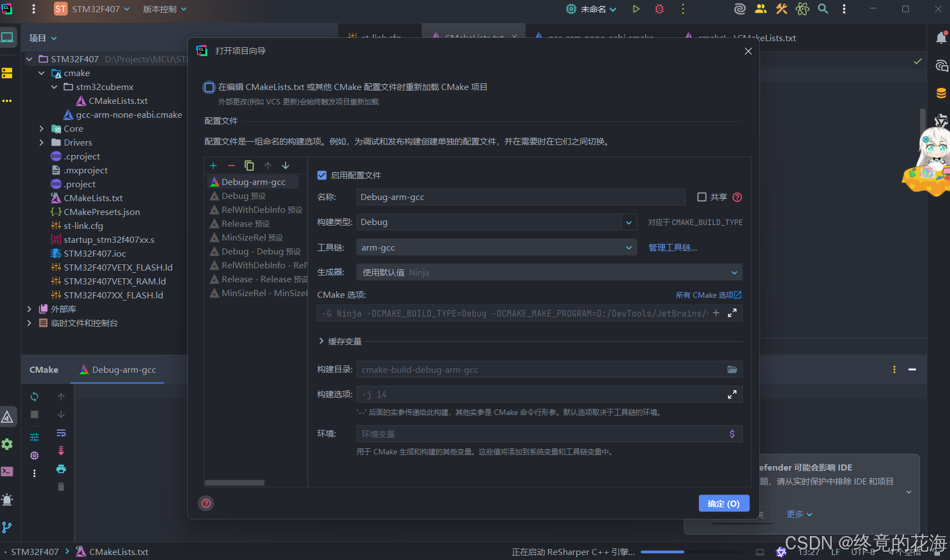Screen dimensions: 950x560
Task: Open Search Everywhere magnifier icon
Action: [823, 9]
